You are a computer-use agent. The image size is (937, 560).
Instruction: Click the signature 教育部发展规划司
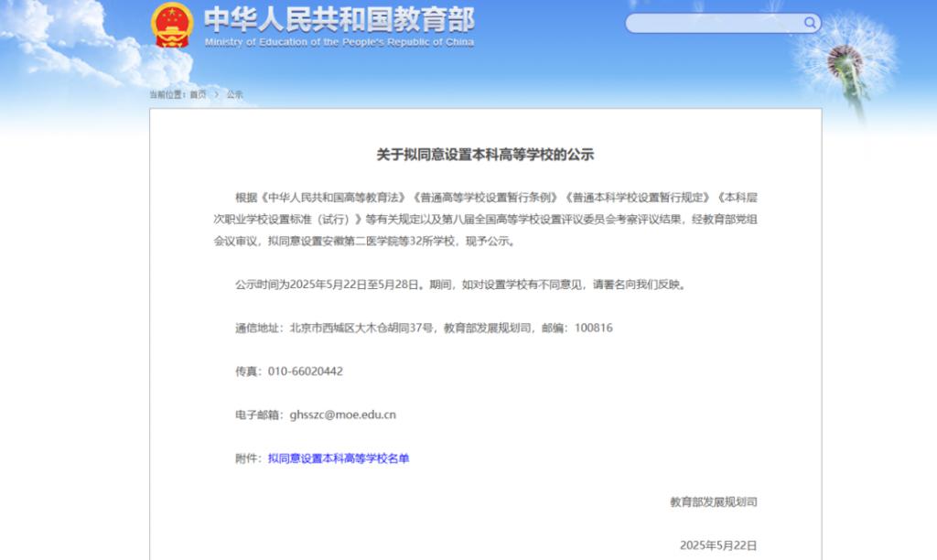coord(714,502)
